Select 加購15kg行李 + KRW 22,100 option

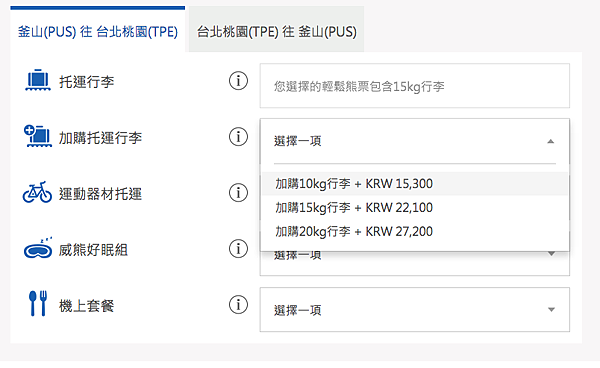coord(415,208)
